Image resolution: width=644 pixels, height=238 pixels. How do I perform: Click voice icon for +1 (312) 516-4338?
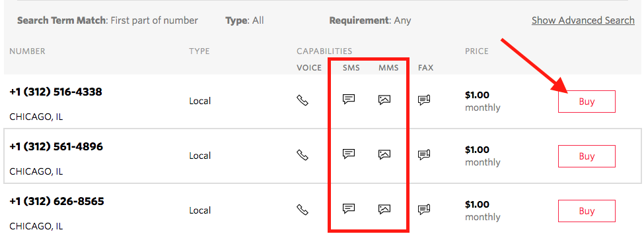(x=303, y=100)
